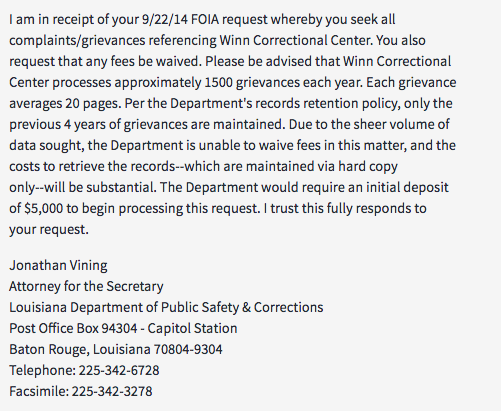Click 'initial deposit' phrase

407,188
